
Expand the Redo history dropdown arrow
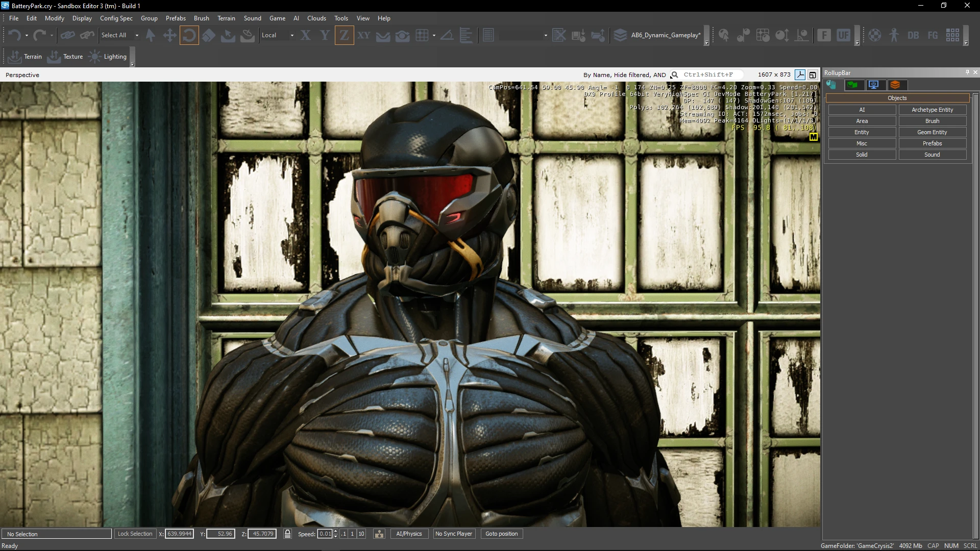(x=51, y=35)
